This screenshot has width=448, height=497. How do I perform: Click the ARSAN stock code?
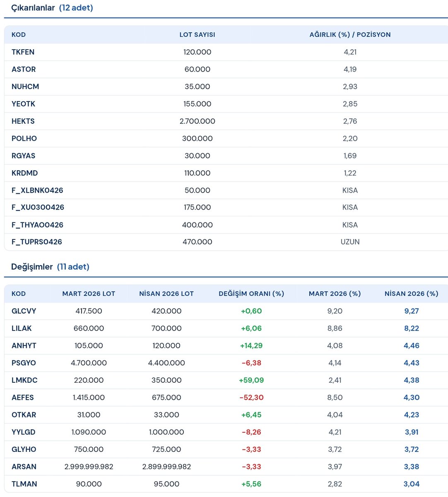coord(24,467)
